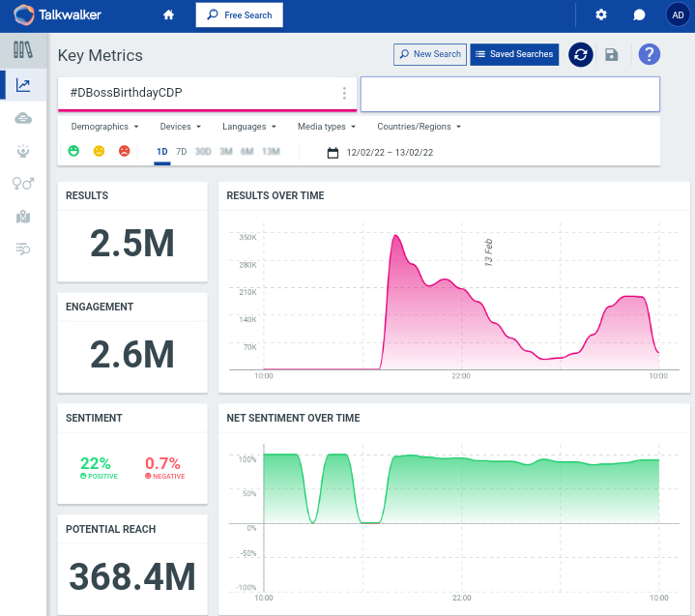Expand the Countries/Regions dropdown

coord(419,127)
